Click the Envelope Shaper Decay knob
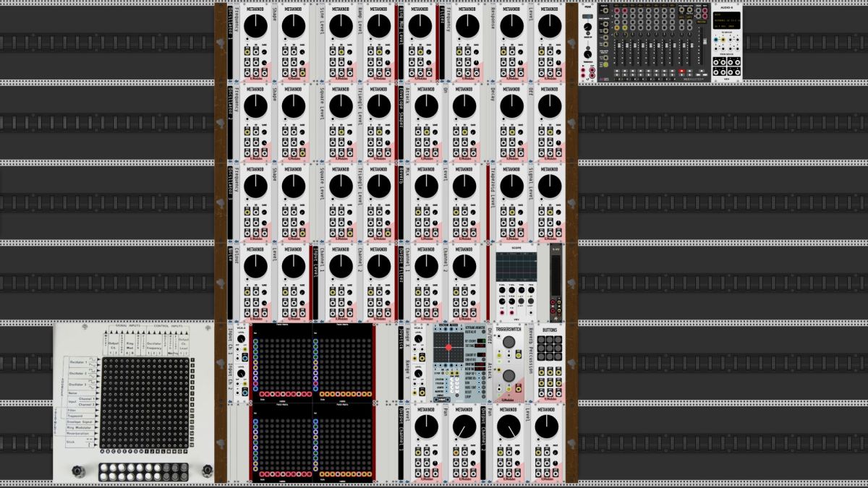Image resolution: width=868 pixels, height=488 pixels. click(511, 107)
